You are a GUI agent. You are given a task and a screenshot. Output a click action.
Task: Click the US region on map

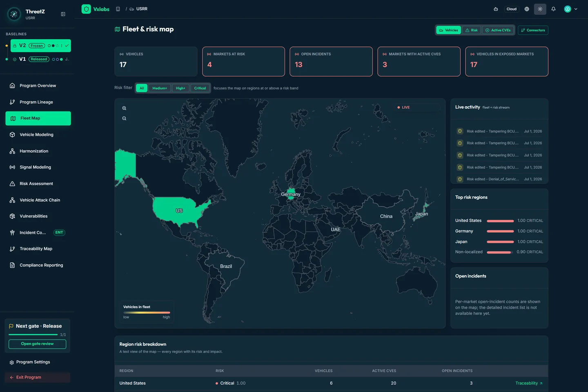(x=179, y=211)
